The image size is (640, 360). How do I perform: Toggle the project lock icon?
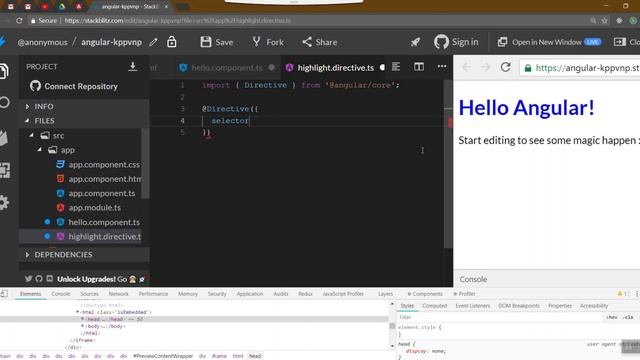(171, 42)
